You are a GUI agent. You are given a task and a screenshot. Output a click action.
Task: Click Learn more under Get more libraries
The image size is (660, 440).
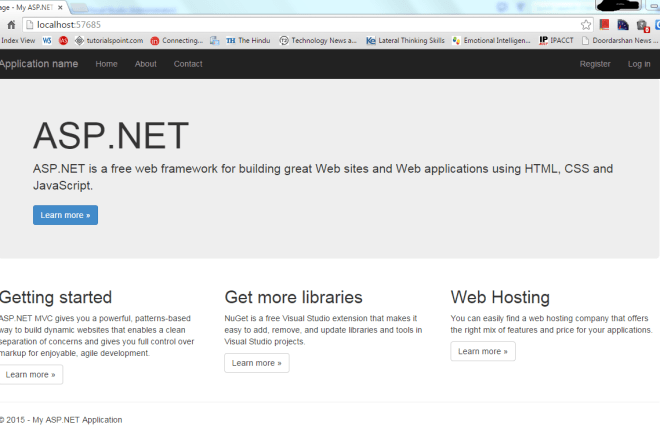point(257,363)
